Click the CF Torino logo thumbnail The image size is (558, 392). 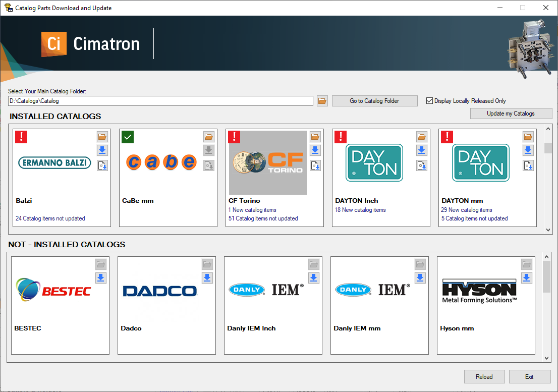click(267, 162)
